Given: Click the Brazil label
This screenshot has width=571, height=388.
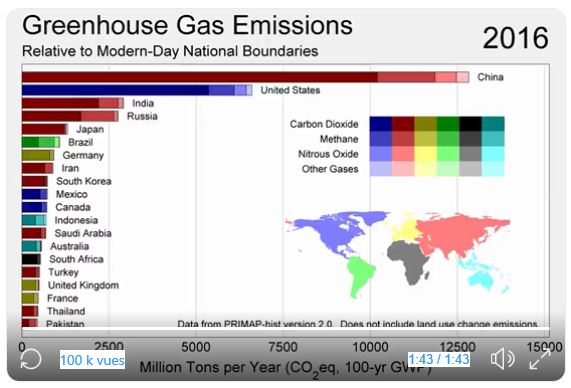Looking at the screenshot, I should 80,142.
